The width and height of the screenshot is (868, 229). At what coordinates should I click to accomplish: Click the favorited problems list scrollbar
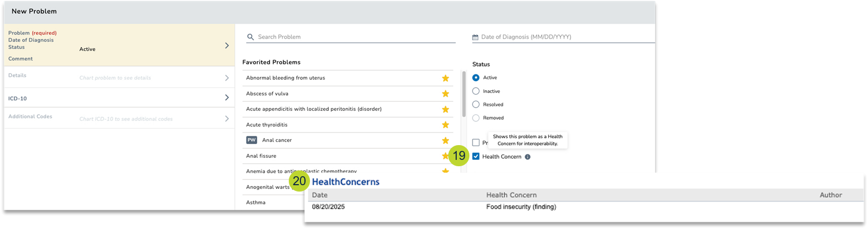click(464, 95)
